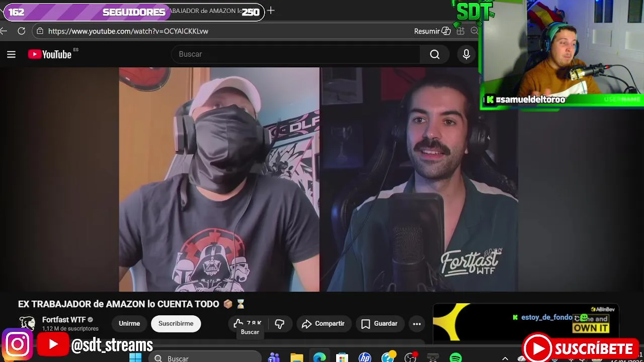This screenshot has height=362, width=644.
Task: Save video using Guardar button
Action: point(380,324)
